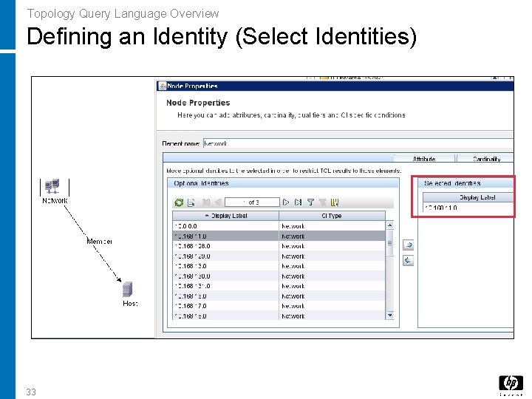Switch to the Attribute tab
This screenshot has width=532, height=399.
click(x=424, y=158)
